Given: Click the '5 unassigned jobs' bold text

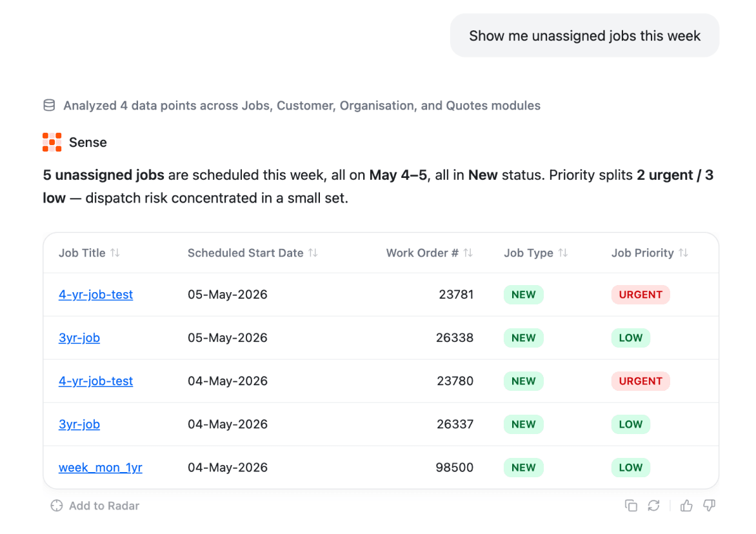Looking at the screenshot, I should 104,175.
